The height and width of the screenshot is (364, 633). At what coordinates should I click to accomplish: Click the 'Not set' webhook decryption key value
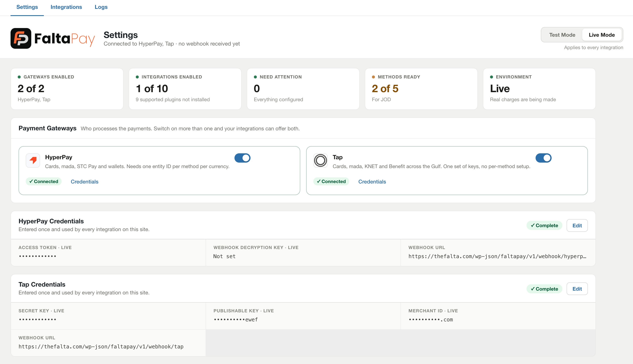pos(224,256)
